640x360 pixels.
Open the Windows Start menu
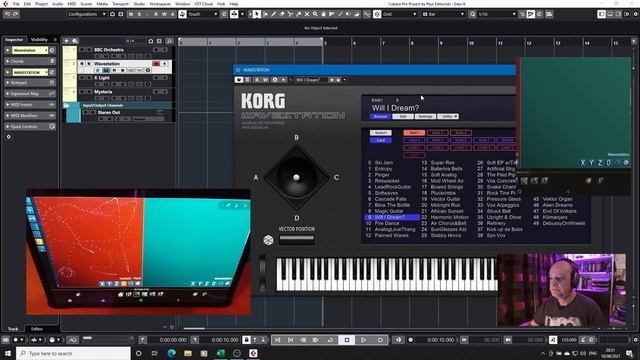(x=8, y=353)
